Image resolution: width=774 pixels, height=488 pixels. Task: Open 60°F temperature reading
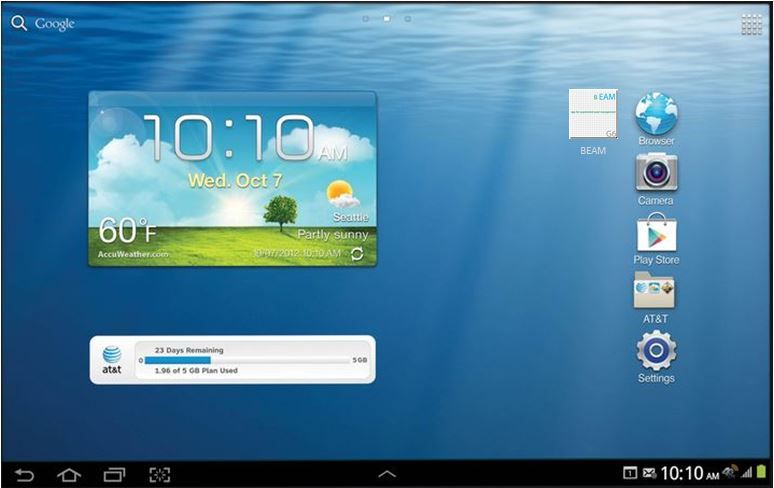pos(127,230)
